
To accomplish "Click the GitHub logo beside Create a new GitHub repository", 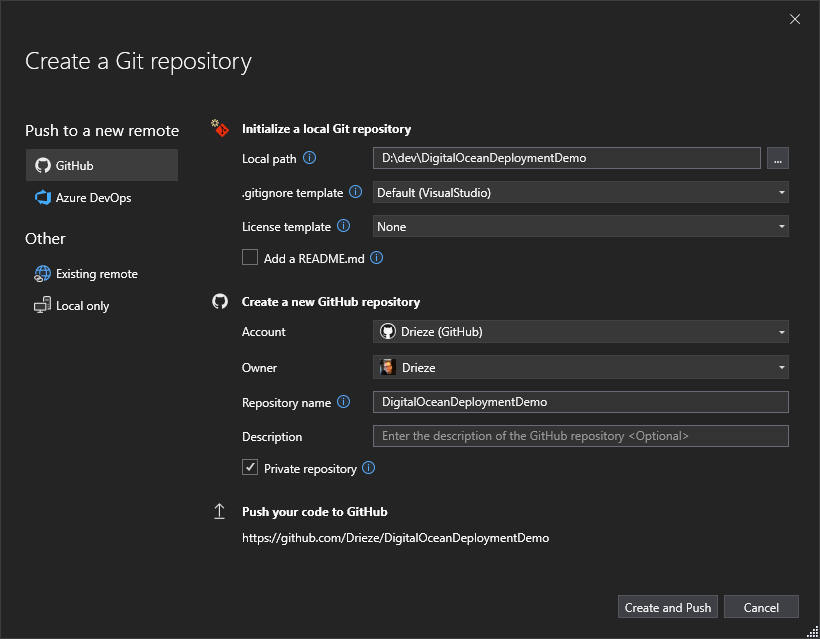I will 220,301.
